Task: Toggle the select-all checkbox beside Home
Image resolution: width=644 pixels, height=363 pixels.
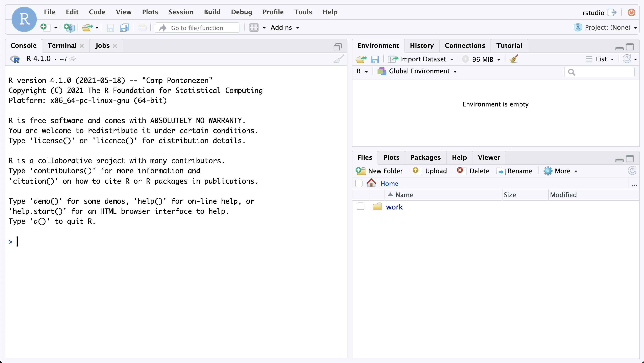Action: point(359,183)
